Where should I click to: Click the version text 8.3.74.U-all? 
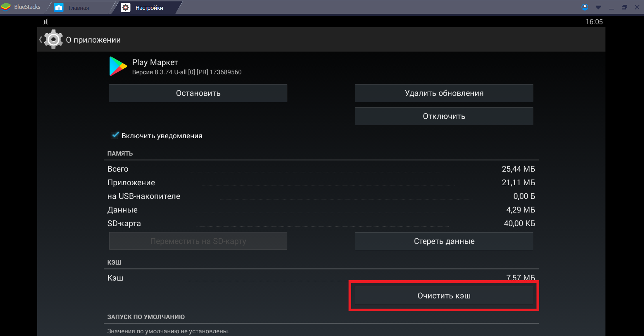187,72
